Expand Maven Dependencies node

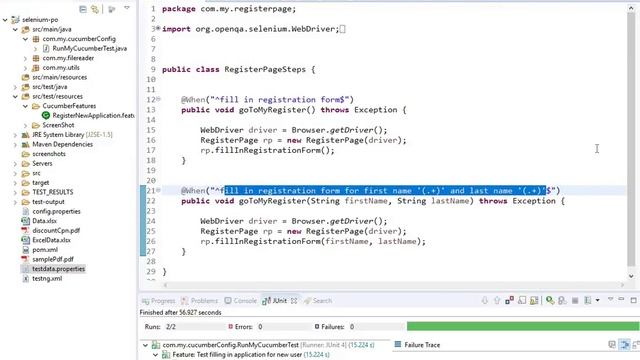pos(15,144)
